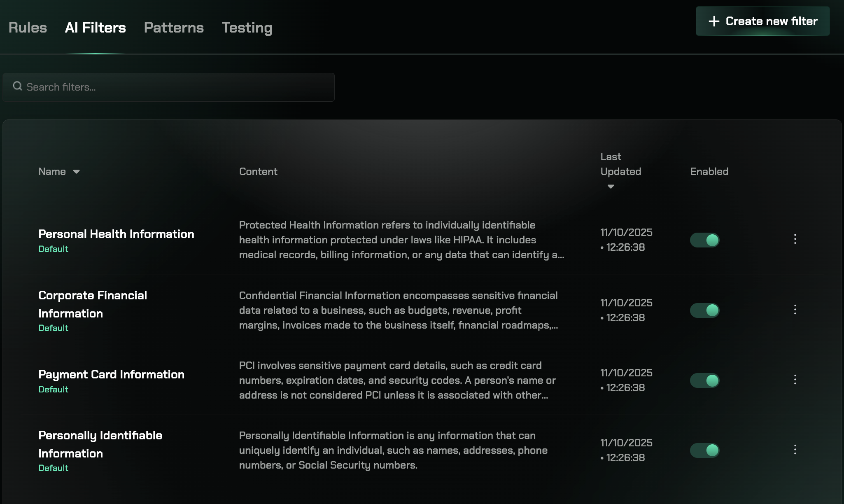Select the AI Filters tab
Viewport: 844px width, 504px height.
pyautogui.click(x=95, y=28)
